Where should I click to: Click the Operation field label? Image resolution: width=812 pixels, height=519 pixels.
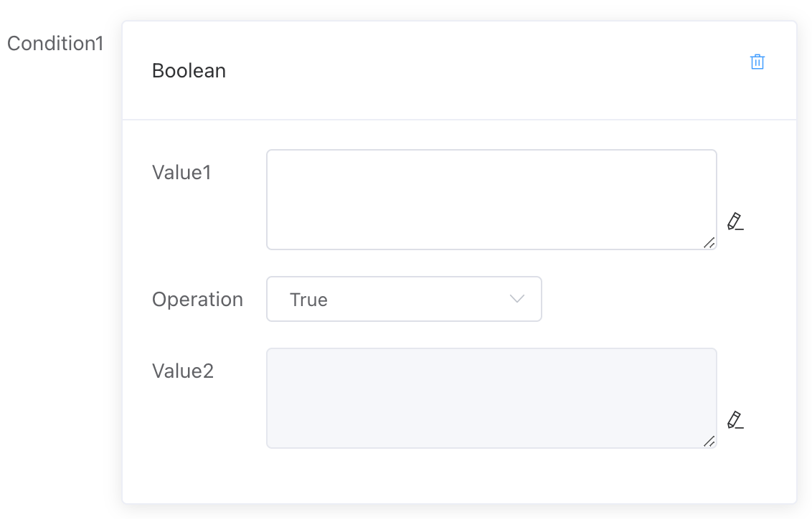(x=197, y=300)
